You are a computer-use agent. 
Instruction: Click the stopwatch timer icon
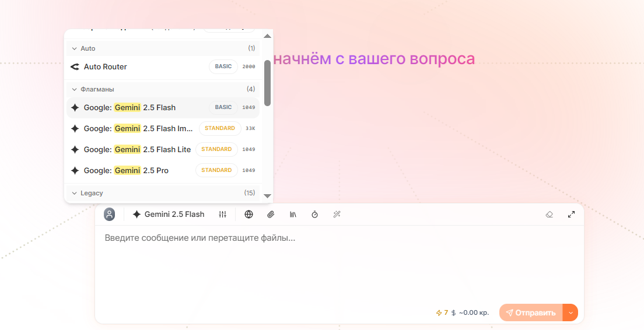click(x=314, y=214)
